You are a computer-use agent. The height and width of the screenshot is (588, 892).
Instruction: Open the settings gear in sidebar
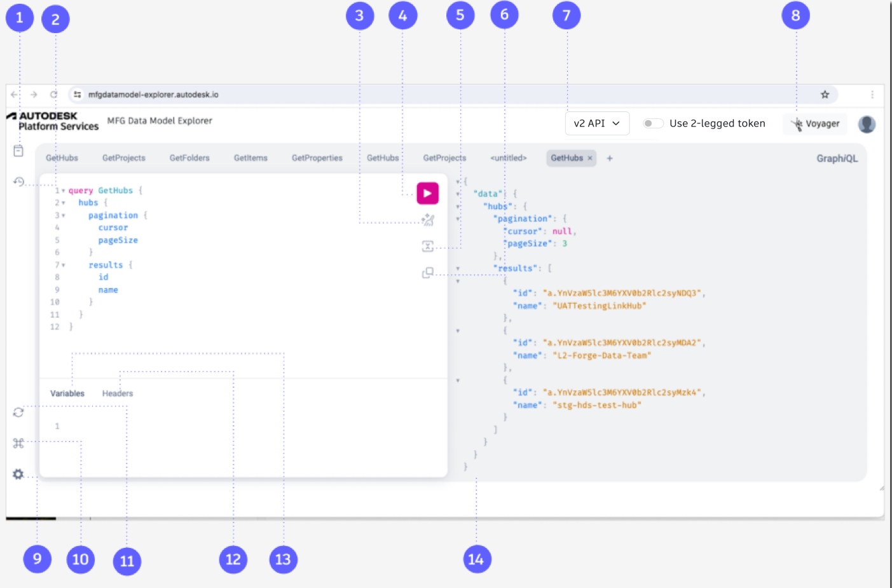(18, 474)
